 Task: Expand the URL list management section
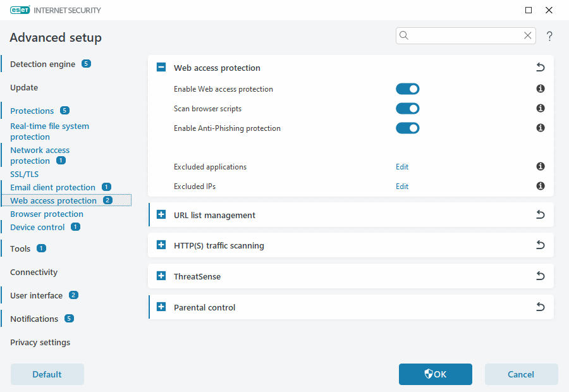pyautogui.click(x=161, y=215)
